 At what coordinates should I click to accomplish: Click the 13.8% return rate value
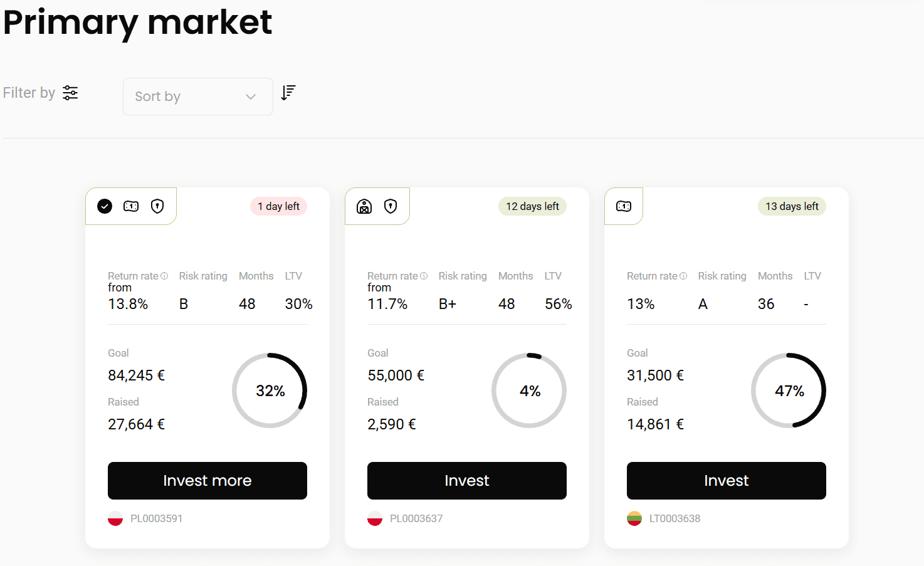(x=128, y=304)
